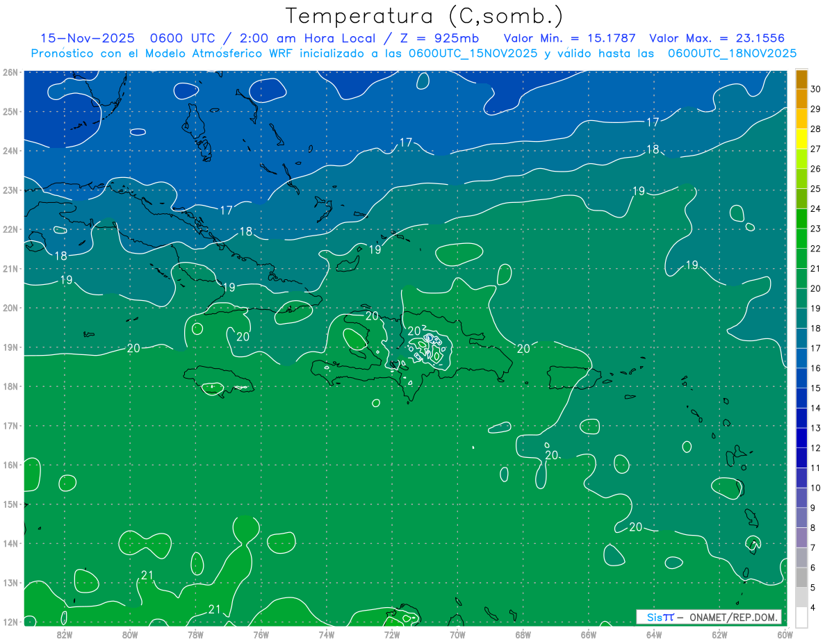Viewport: 834px width, 644px height.
Task: Click the '66W' longitude axis label
Action: point(588,634)
